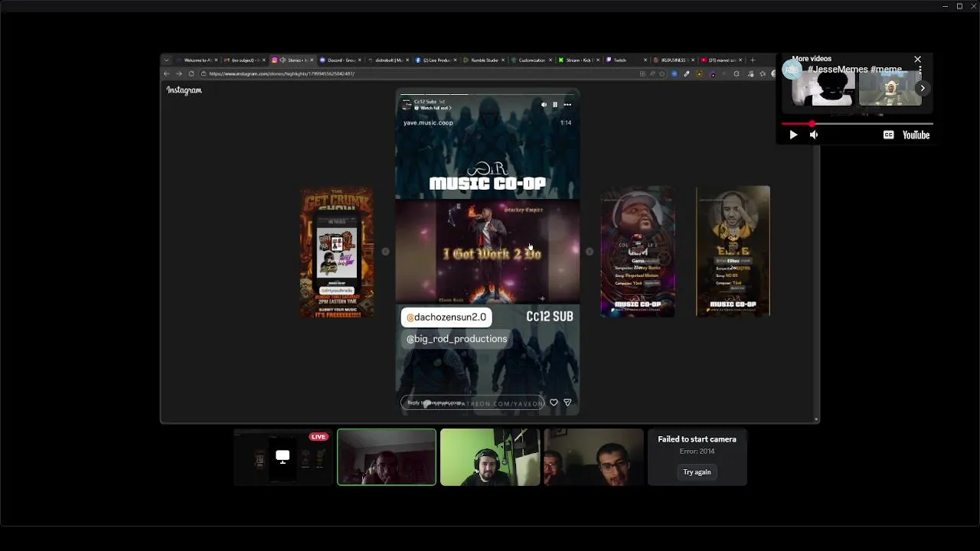Maximize the outer application window
The height and width of the screenshot is (551, 980).
959,6
